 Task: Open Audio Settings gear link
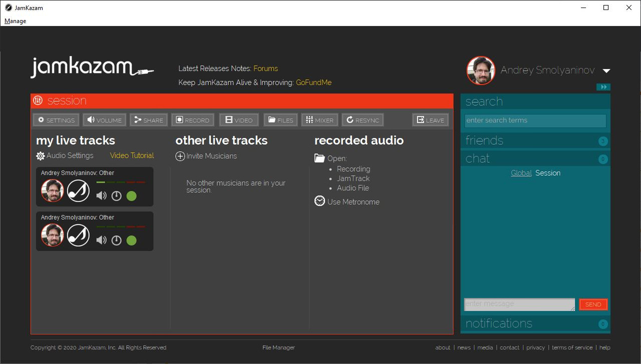65,156
